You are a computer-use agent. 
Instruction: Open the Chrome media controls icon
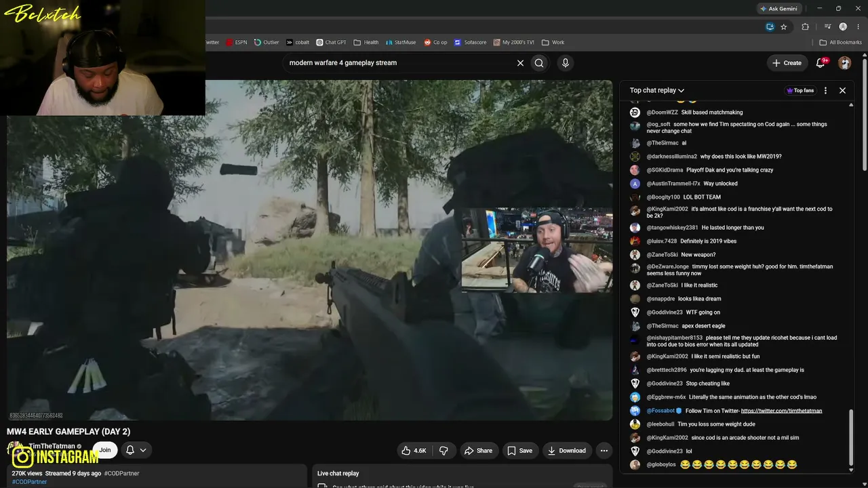827,27
